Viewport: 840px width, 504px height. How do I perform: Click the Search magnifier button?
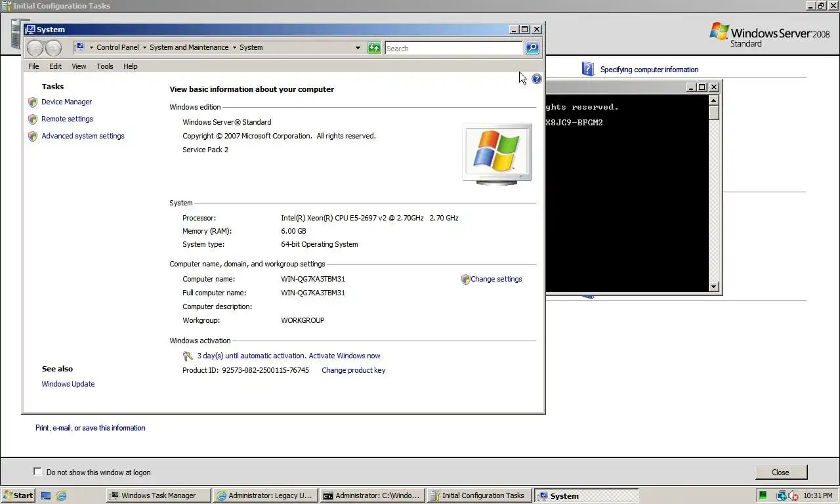point(532,48)
